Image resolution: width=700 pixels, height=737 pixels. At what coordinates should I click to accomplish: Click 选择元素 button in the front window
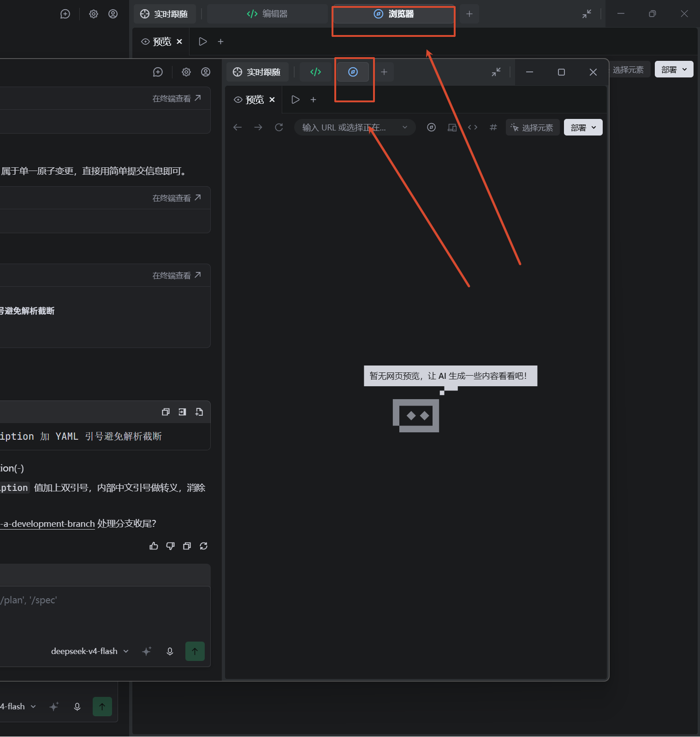(533, 127)
